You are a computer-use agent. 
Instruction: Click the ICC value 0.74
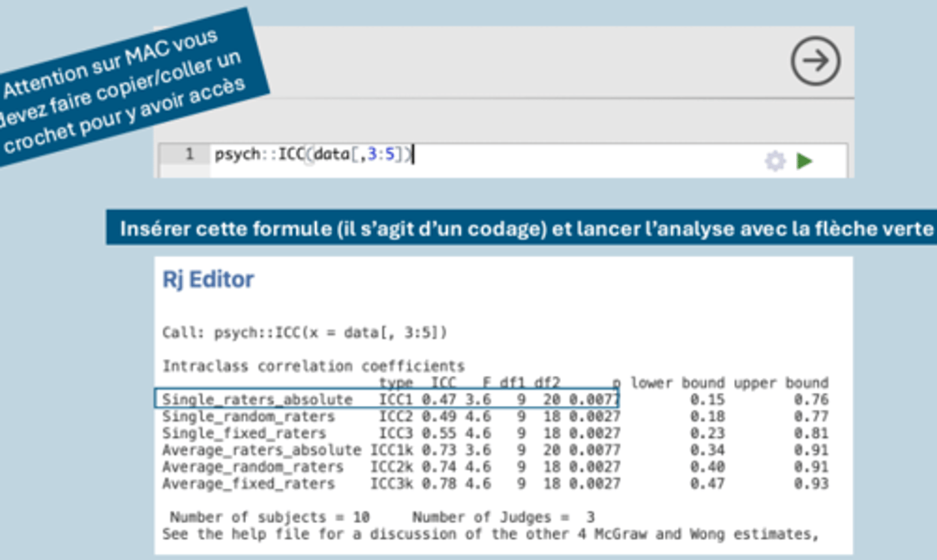click(439, 467)
